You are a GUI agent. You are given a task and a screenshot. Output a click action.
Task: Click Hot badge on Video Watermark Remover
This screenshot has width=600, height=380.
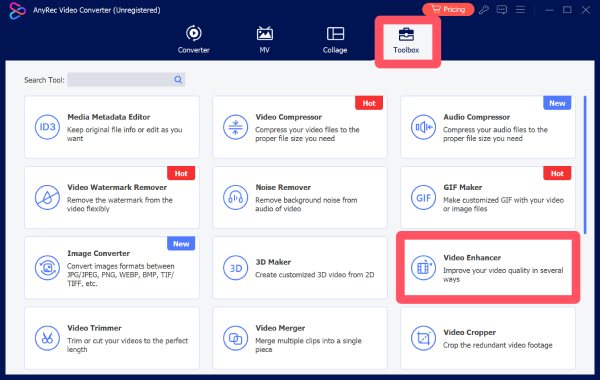tap(181, 173)
